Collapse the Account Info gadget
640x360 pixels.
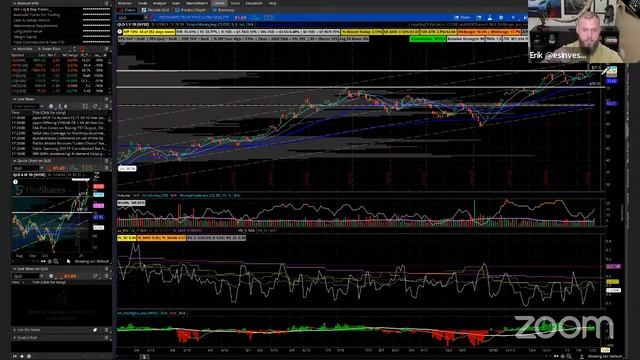(15, 3)
